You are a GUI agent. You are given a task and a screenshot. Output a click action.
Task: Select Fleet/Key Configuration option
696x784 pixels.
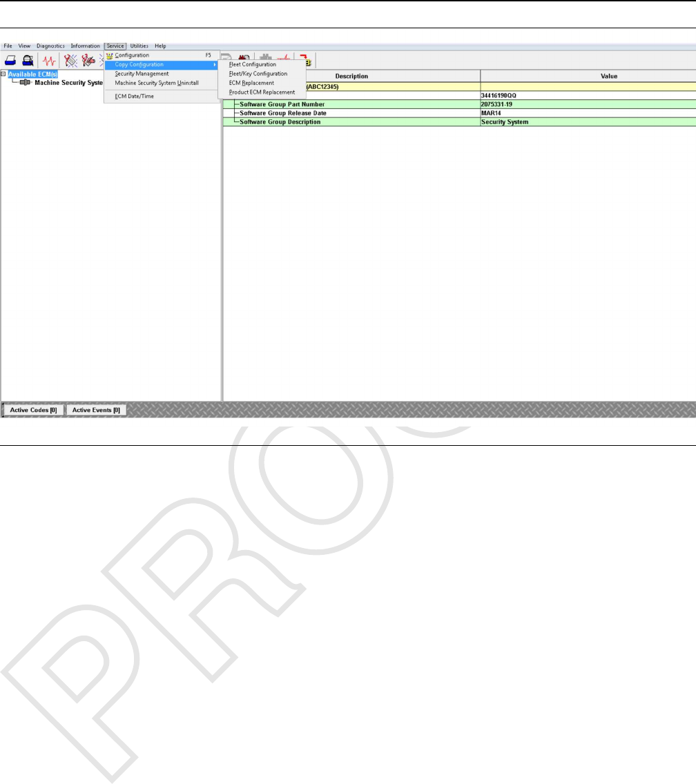pyautogui.click(x=262, y=74)
